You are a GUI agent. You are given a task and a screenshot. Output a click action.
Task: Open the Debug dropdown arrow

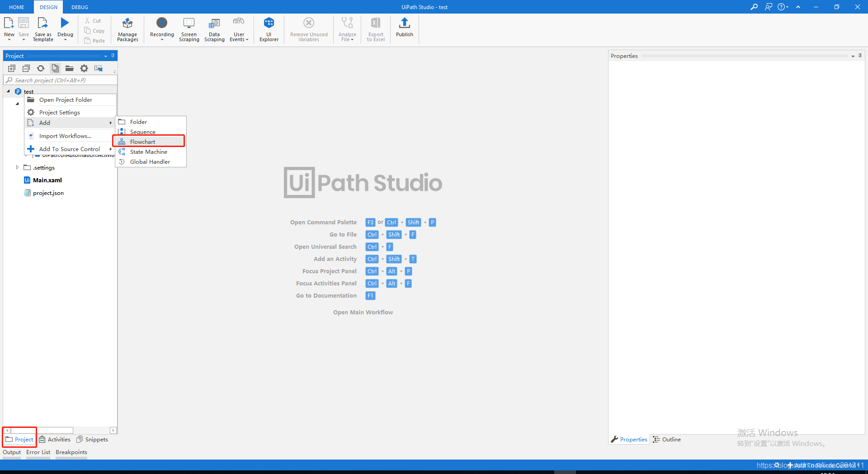click(65, 39)
